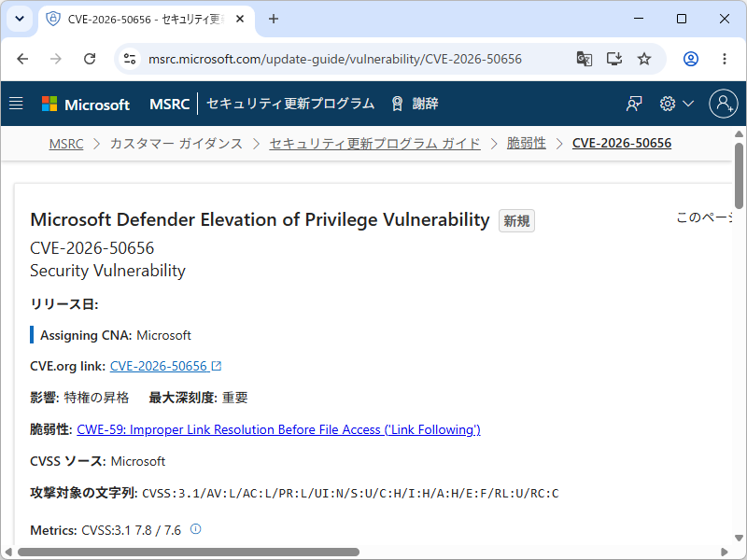The height and width of the screenshot is (560, 747).
Task: Open 脆弱性 breadcrumb link
Action: (x=527, y=143)
